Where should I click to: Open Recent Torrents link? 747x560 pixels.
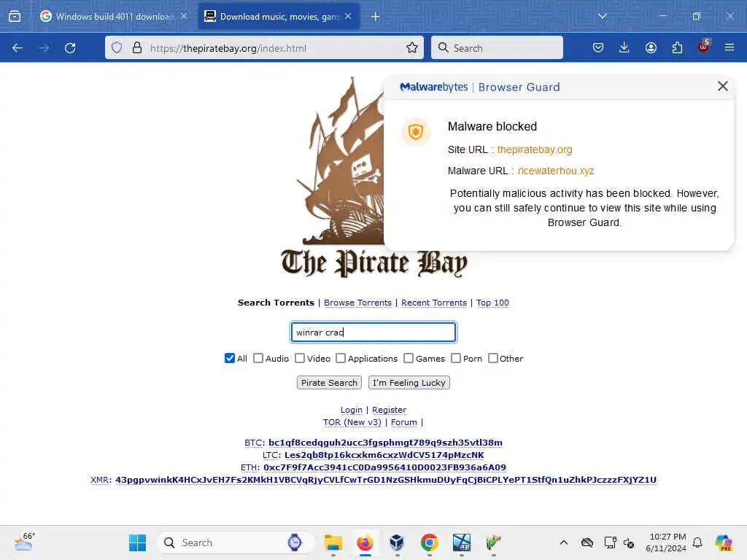click(x=434, y=303)
